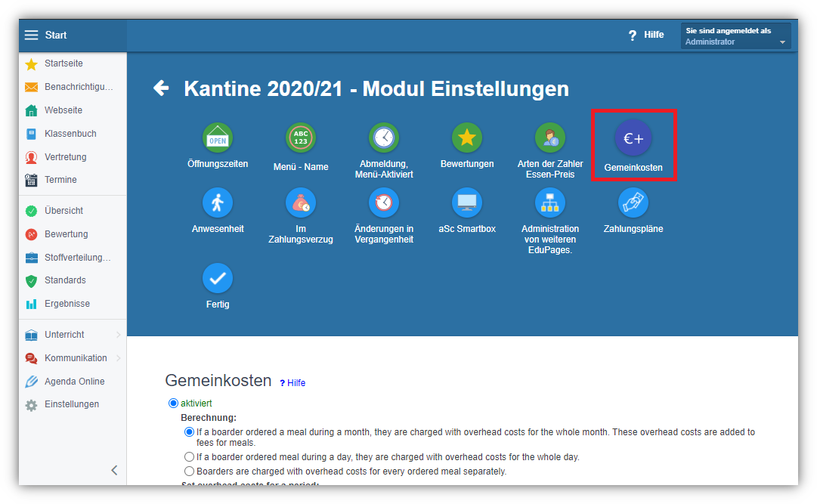The width and height of the screenshot is (817, 504).
Task: Open the Anwesenheit walking-person icon
Action: click(217, 203)
